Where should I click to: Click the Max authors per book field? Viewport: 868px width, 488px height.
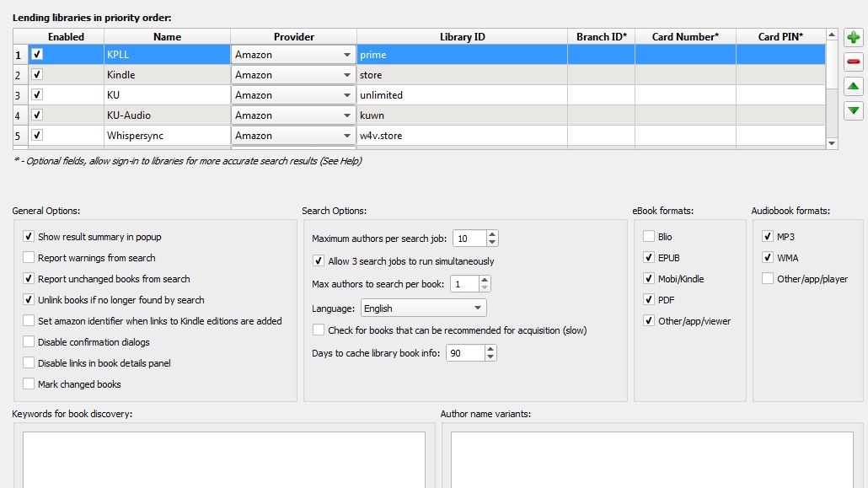(464, 283)
